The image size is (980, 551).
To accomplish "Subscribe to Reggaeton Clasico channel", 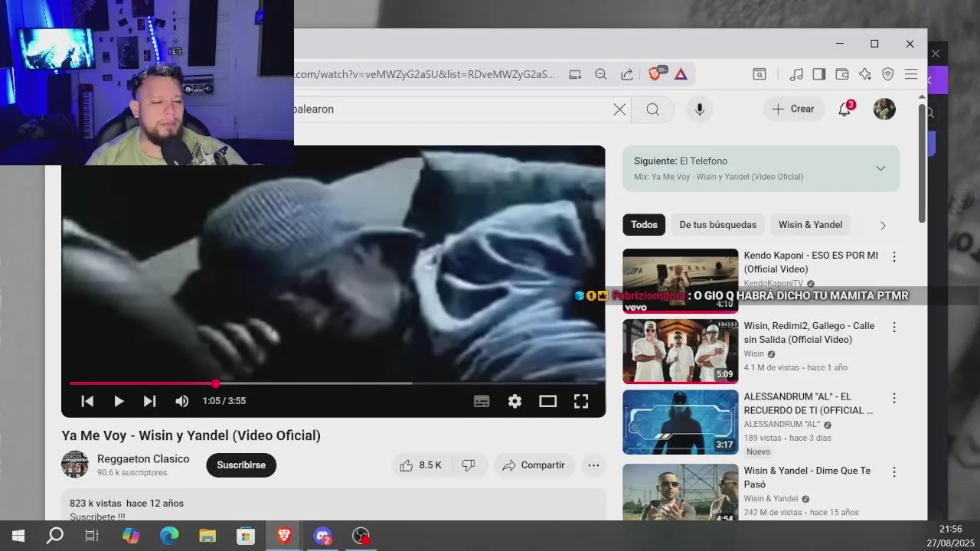I will click(x=241, y=465).
